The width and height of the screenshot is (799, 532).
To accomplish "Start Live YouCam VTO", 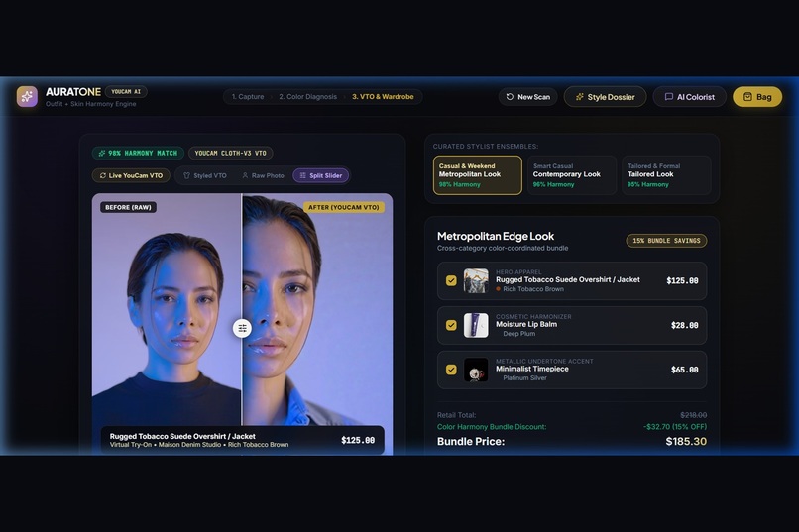I will point(131,175).
